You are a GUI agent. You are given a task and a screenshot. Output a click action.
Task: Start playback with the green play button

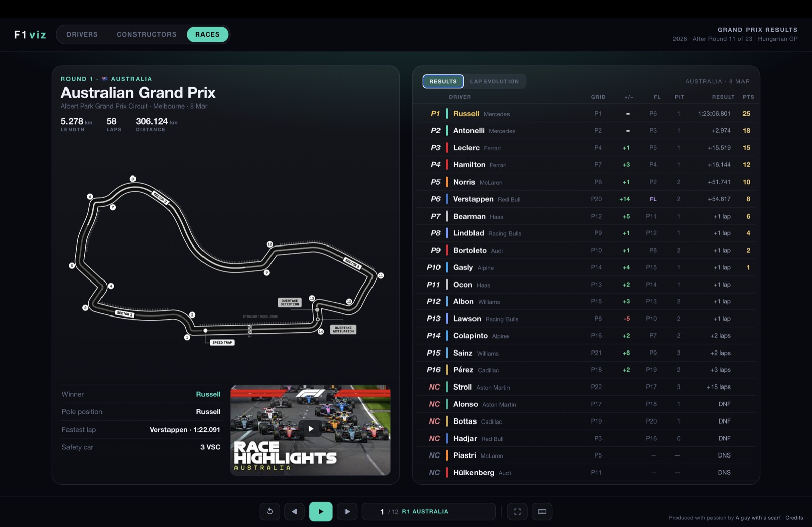click(x=321, y=511)
